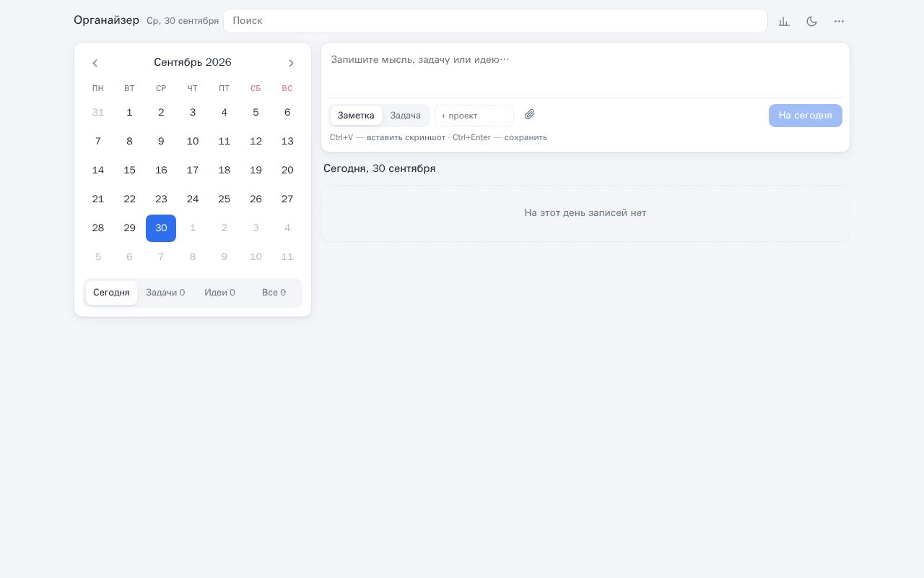Select September 18 in calendar

click(x=225, y=171)
